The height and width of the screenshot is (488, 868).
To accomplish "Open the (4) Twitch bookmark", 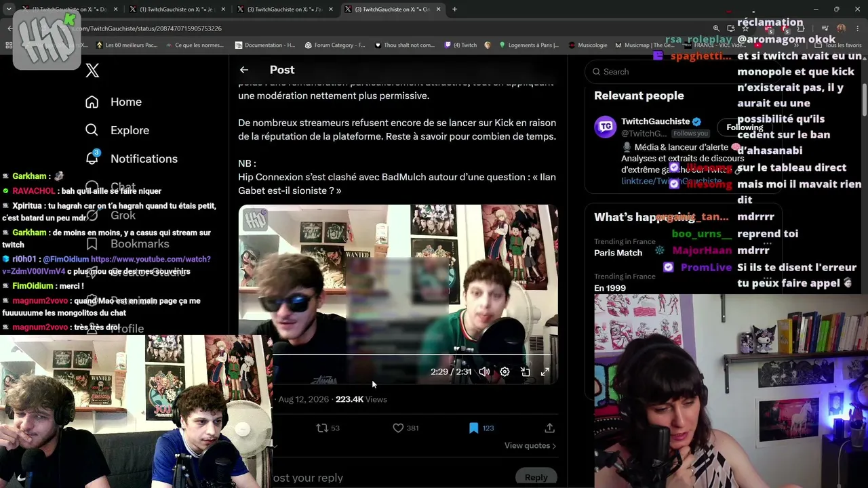I will click(x=460, y=45).
